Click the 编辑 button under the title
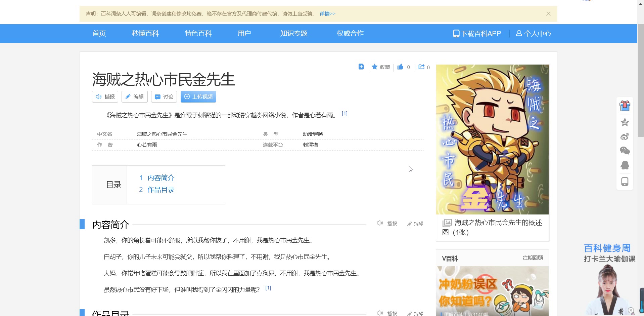 pos(135,97)
